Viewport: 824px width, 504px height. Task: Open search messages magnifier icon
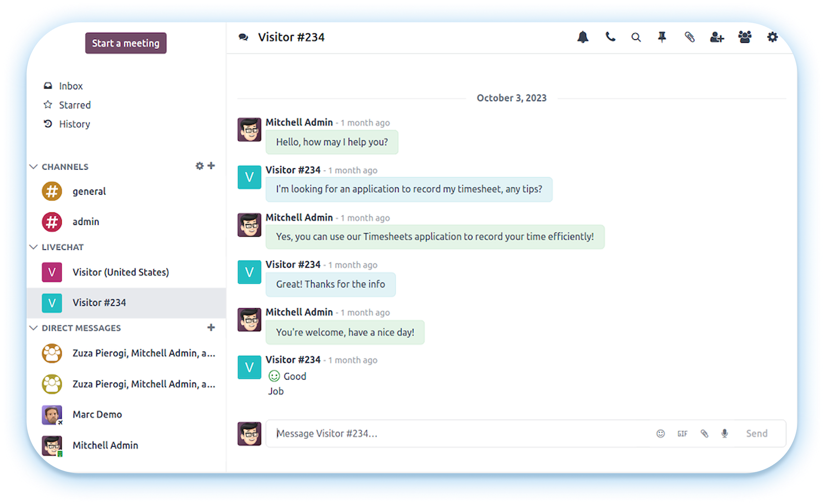tap(636, 37)
